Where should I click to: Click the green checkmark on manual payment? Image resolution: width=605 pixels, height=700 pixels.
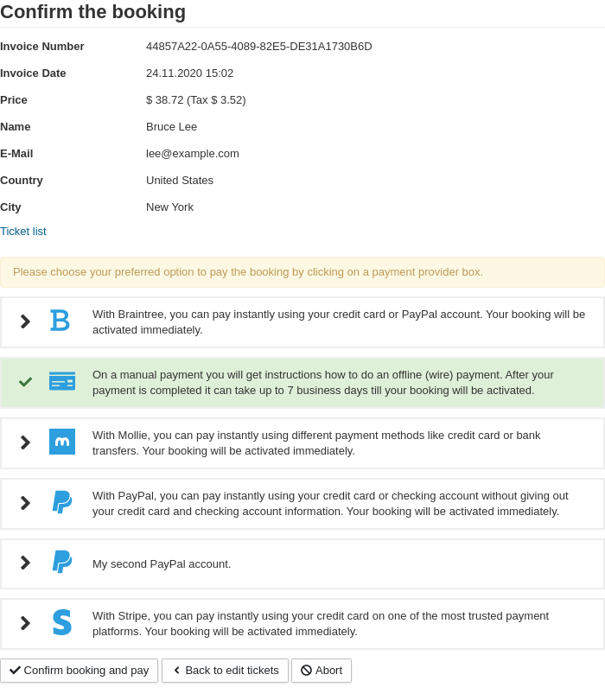26,381
